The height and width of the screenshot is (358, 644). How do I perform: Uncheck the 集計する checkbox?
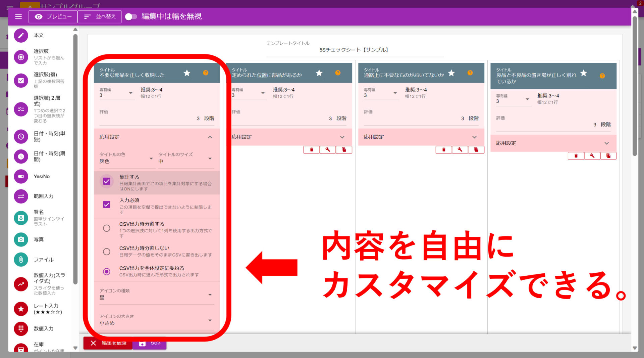[107, 181]
